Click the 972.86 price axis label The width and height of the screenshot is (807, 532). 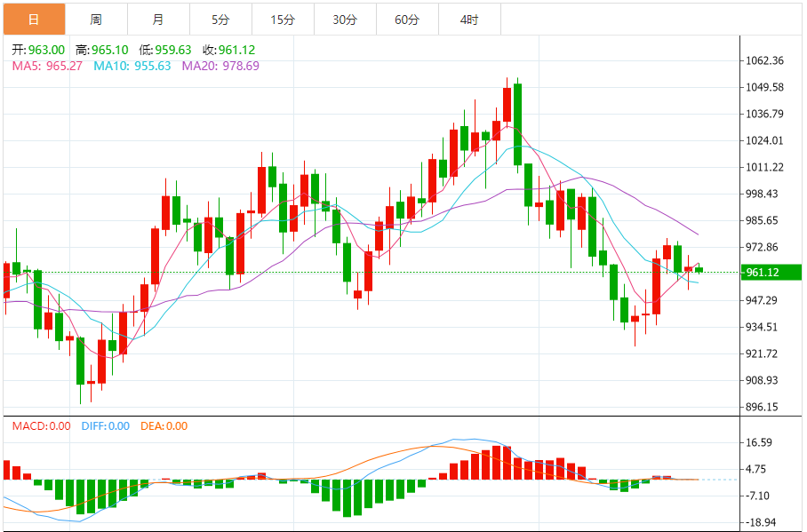pyautogui.click(x=763, y=248)
